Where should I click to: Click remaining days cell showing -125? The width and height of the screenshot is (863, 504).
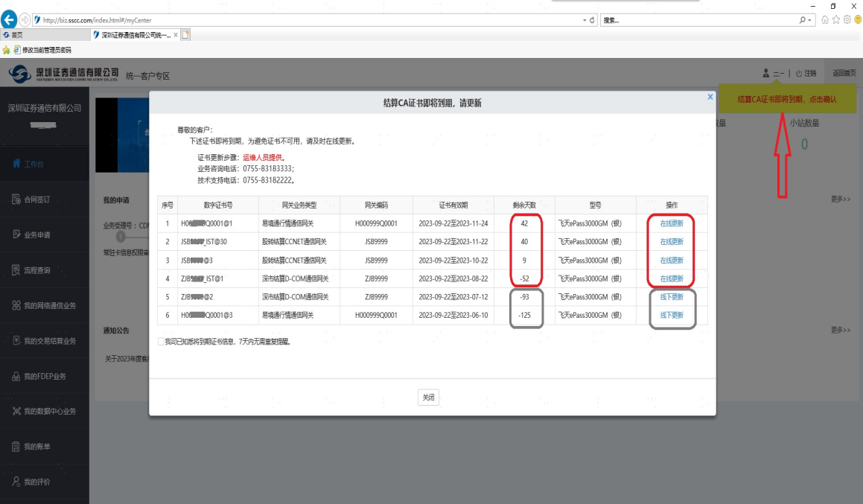click(x=524, y=315)
